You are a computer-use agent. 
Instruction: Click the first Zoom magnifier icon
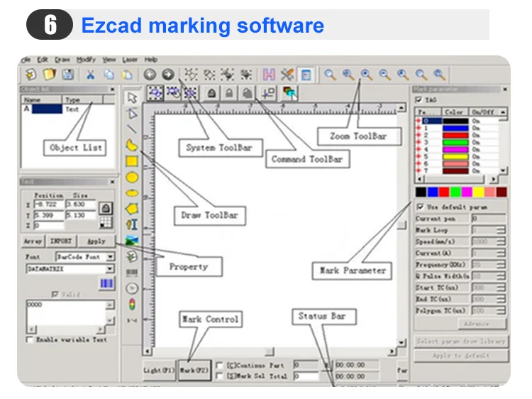(x=330, y=74)
